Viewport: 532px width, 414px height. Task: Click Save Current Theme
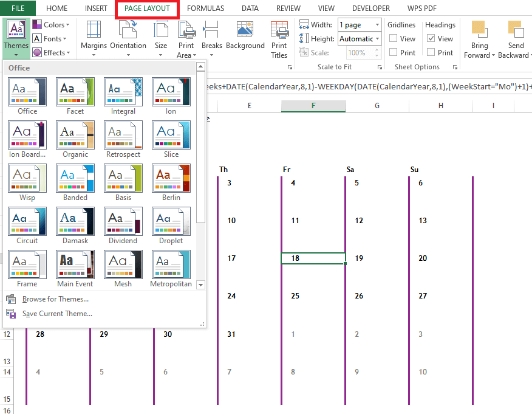click(x=57, y=314)
